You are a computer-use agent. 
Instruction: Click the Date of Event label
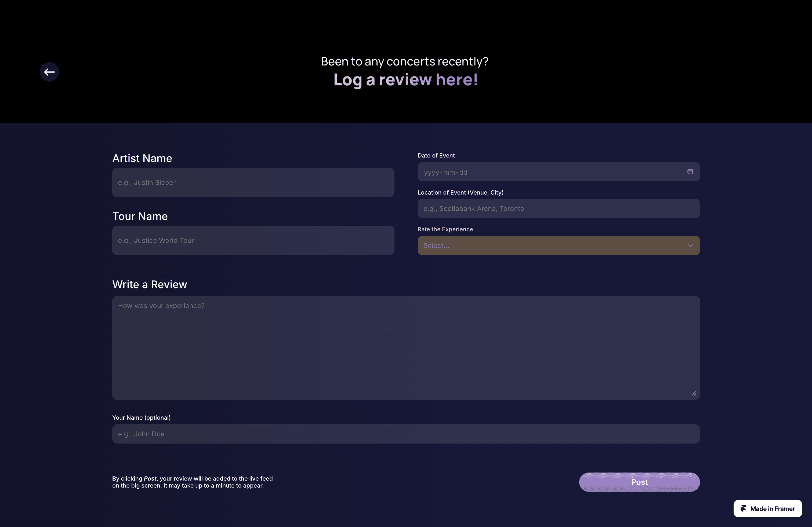tap(436, 155)
